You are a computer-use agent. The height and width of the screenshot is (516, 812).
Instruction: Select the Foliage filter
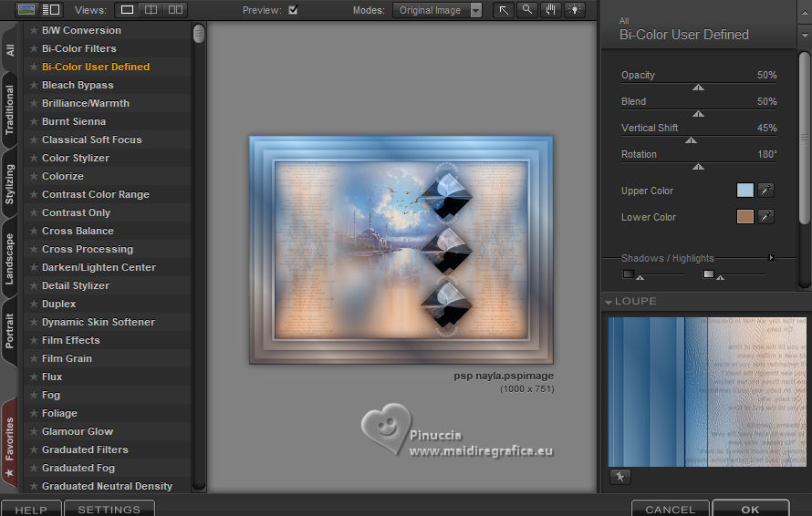click(x=59, y=413)
